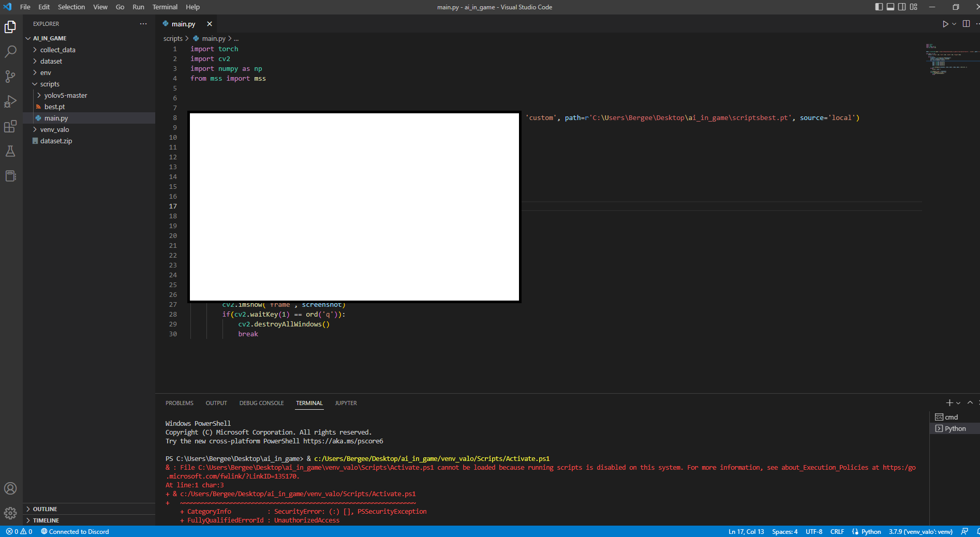The height and width of the screenshot is (537, 980).
Task: Open best.pt file in explorer
Action: pyautogui.click(x=54, y=107)
